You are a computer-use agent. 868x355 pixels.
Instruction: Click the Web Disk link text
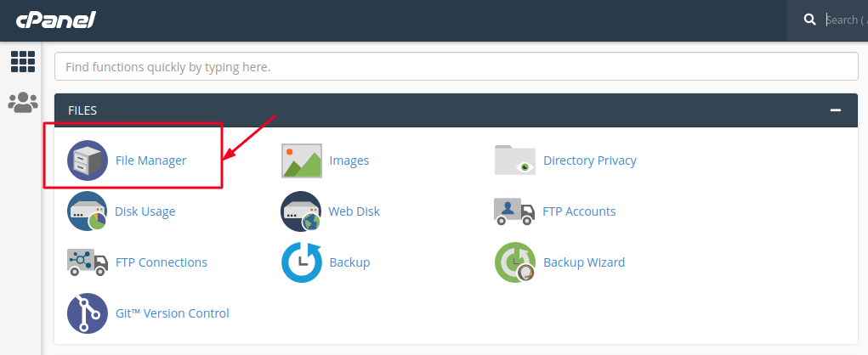point(355,211)
